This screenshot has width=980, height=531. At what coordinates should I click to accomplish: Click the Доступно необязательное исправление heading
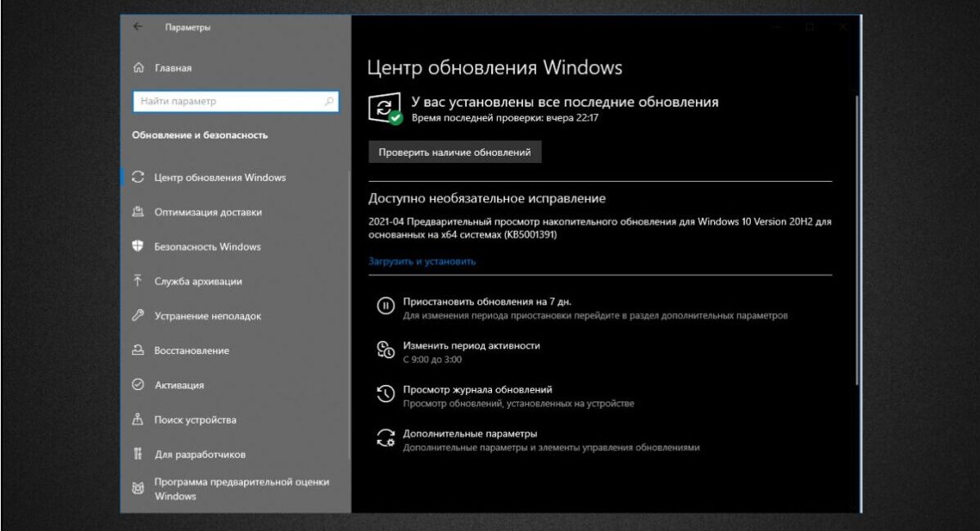[487, 198]
